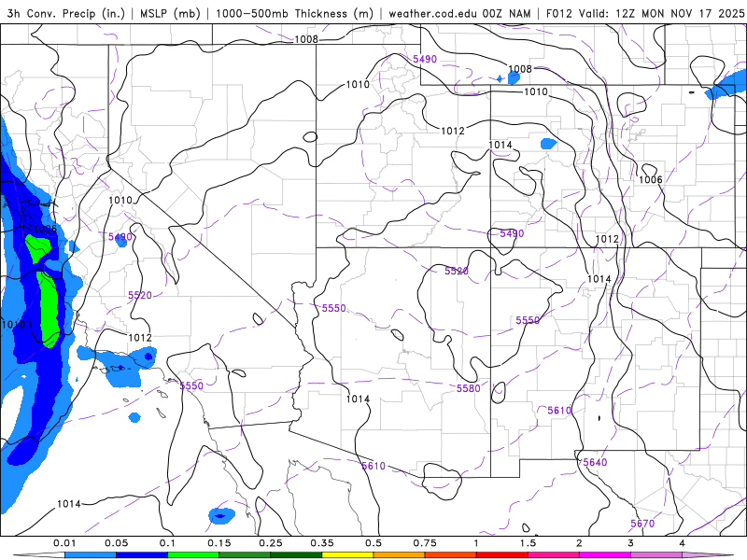The image size is (747, 560).
Task: Click the 1.5 legend tick label
Action: (528, 543)
